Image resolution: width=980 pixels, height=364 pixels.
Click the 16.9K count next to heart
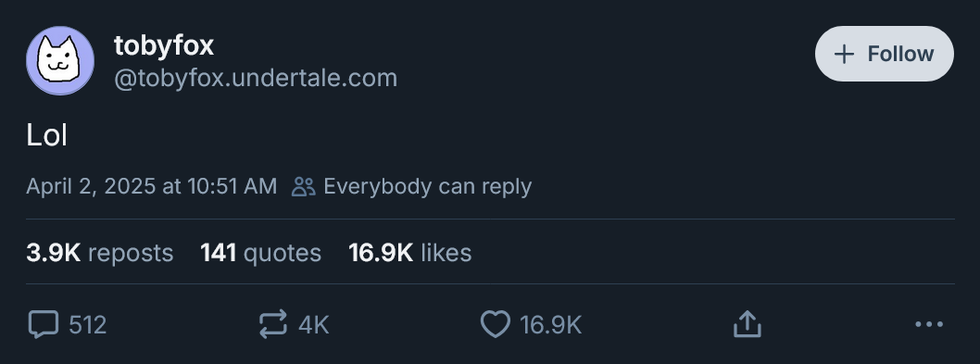click(x=550, y=325)
